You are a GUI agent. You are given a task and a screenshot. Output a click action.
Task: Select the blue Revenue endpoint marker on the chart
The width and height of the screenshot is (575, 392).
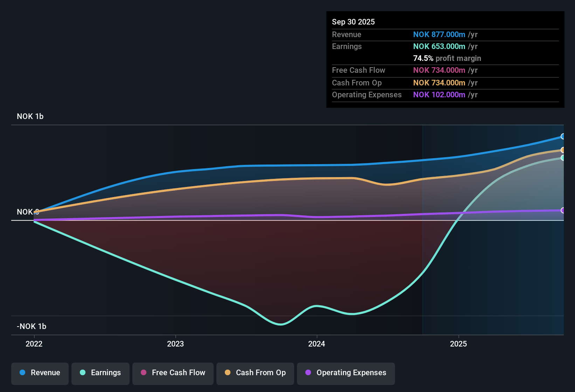pyautogui.click(x=563, y=136)
